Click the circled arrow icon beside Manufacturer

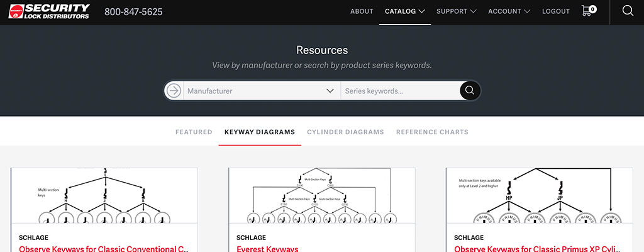pos(174,91)
